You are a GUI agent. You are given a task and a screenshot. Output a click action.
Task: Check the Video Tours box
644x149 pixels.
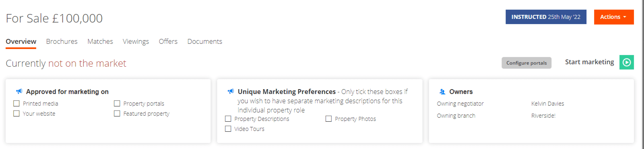pyautogui.click(x=228, y=129)
